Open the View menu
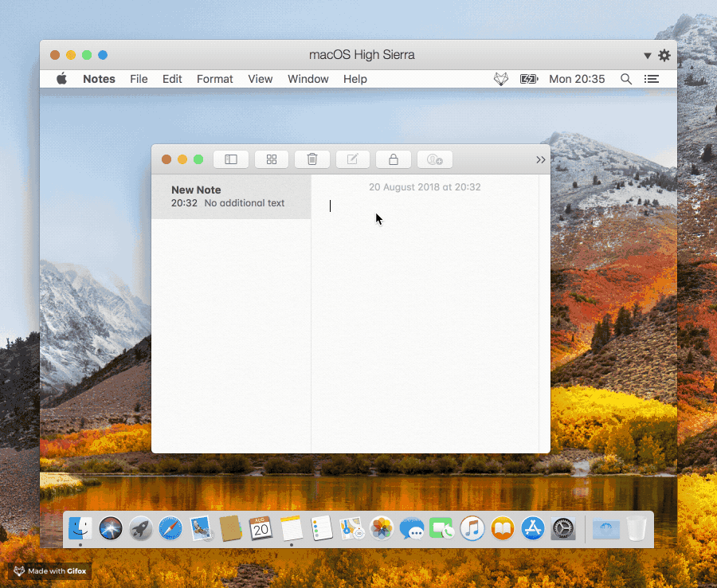 click(261, 79)
